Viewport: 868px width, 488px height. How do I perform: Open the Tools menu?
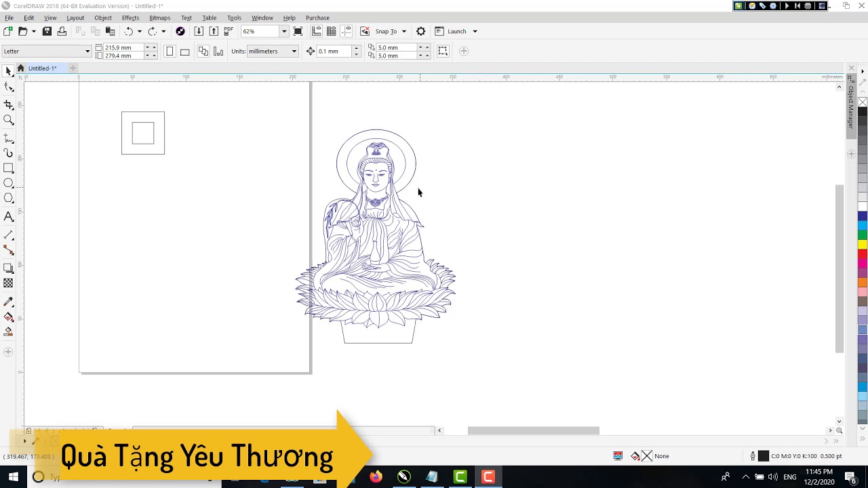[234, 18]
